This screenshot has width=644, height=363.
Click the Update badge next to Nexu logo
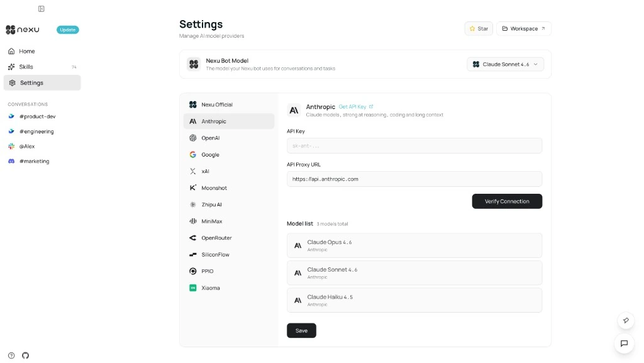click(67, 30)
